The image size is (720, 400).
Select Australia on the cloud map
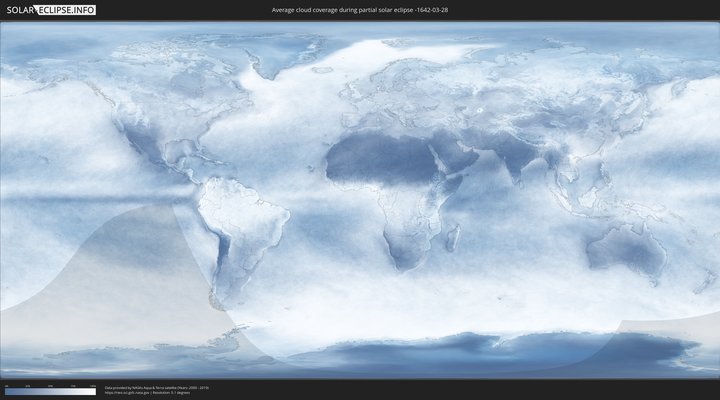tap(625, 248)
